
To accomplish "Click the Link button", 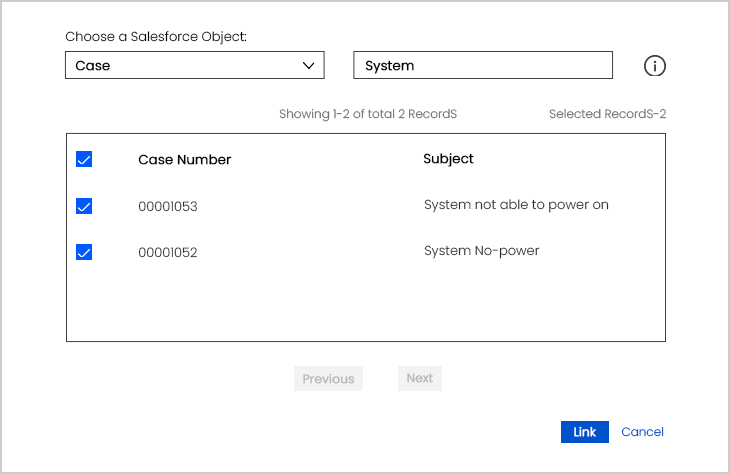I will coord(585,432).
